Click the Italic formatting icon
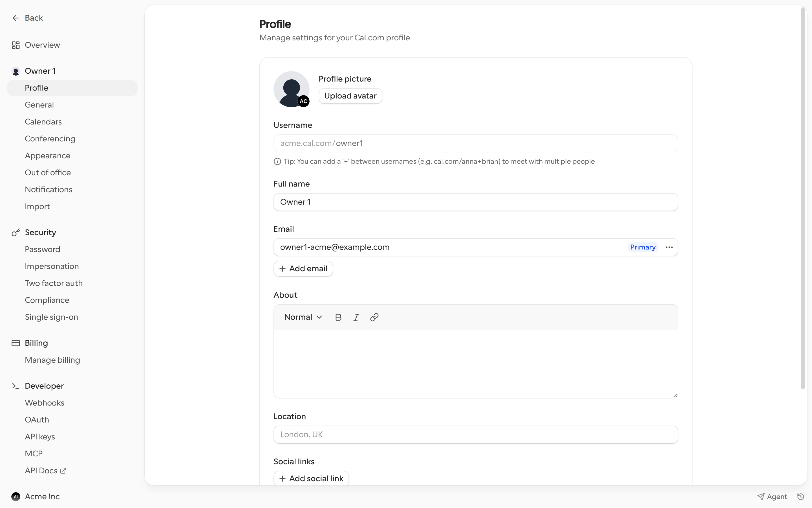This screenshot has width=812, height=508. coord(356,317)
